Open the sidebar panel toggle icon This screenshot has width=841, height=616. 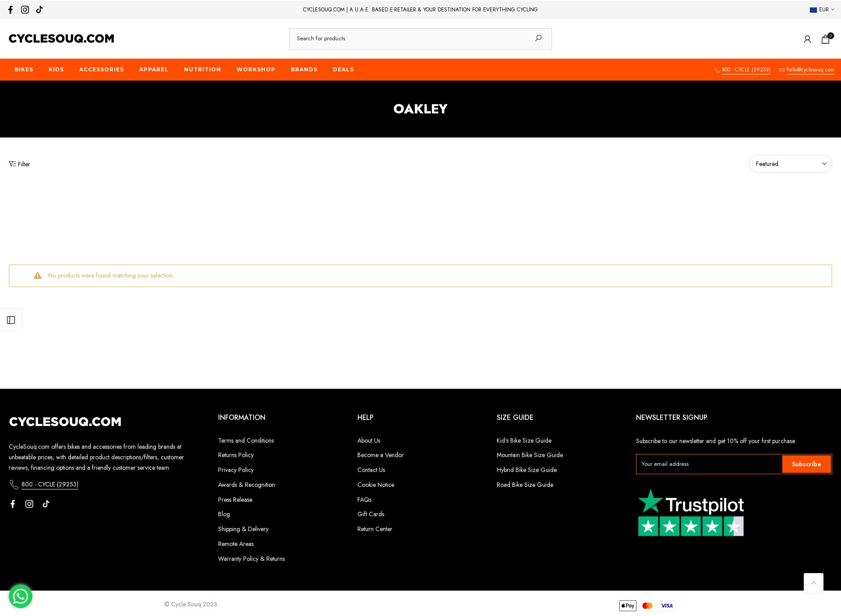click(x=11, y=320)
